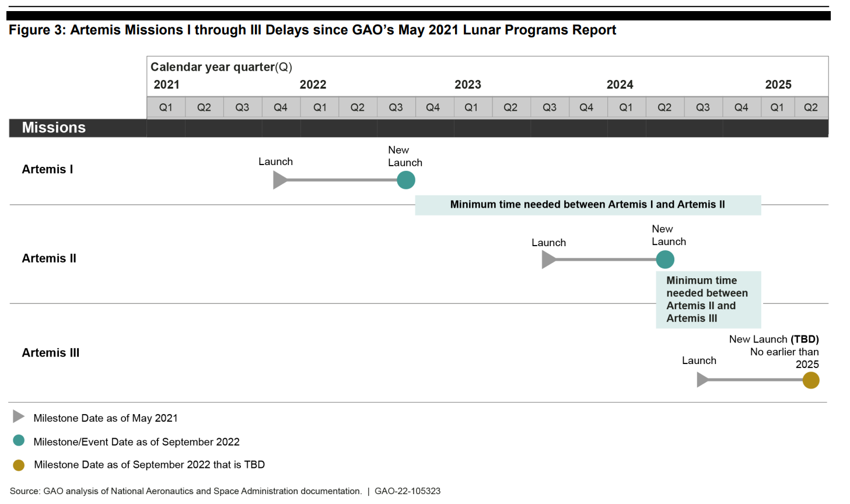Click the Artemis III gold TBD circle
The image size is (850, 504).
pyautogui.click(x=811, y=380)
